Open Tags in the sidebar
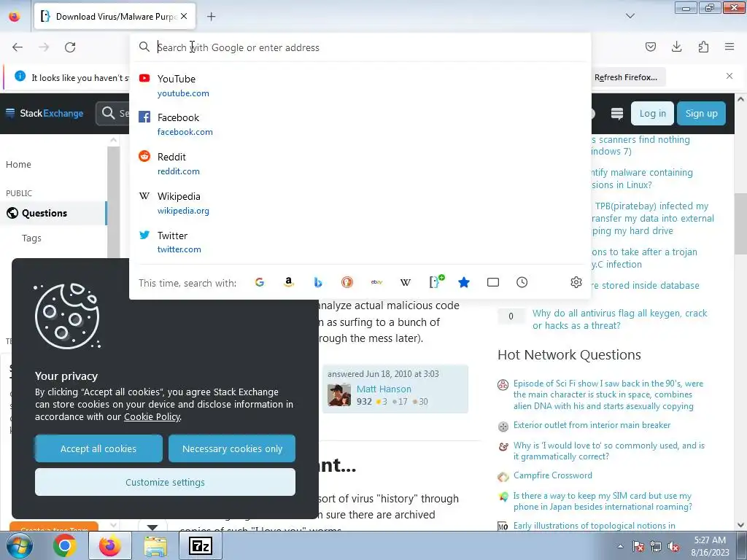 tap(31, 238)
